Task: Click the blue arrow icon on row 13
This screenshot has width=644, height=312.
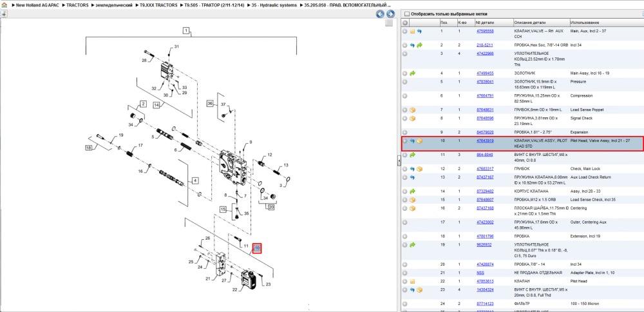Action: coord(412,177)
